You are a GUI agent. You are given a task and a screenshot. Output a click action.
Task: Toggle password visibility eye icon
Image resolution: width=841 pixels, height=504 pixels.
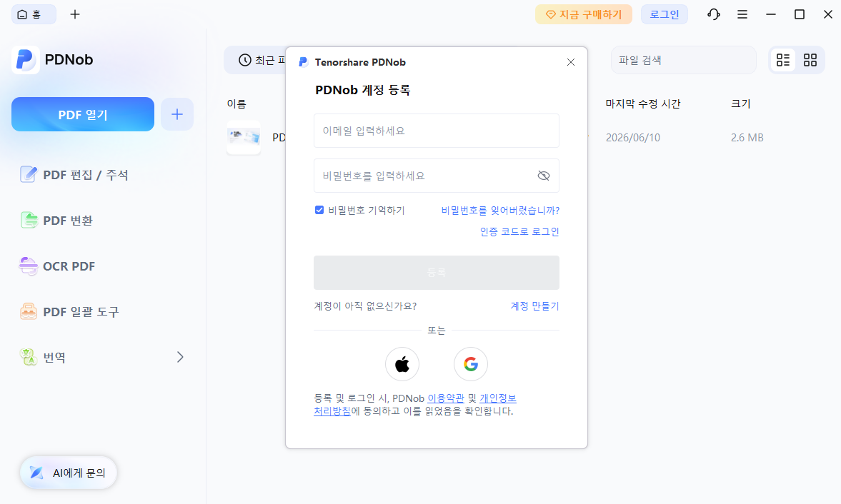[543, 176]
